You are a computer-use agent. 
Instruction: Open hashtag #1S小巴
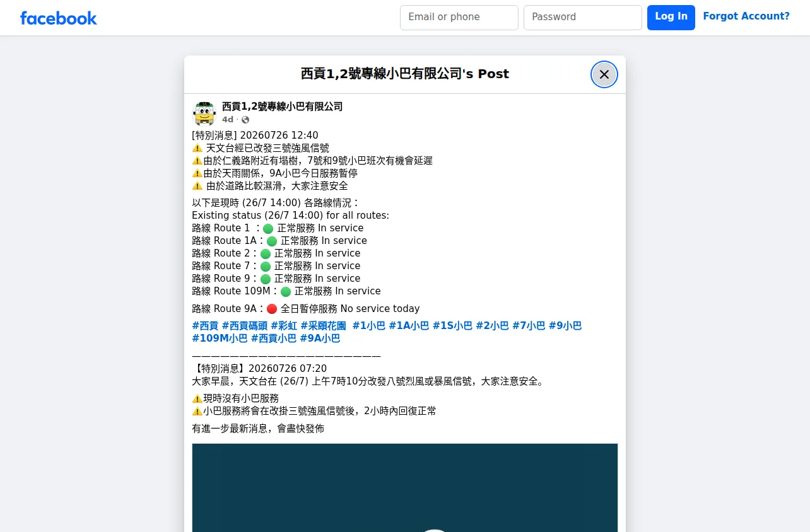(452, 326)
